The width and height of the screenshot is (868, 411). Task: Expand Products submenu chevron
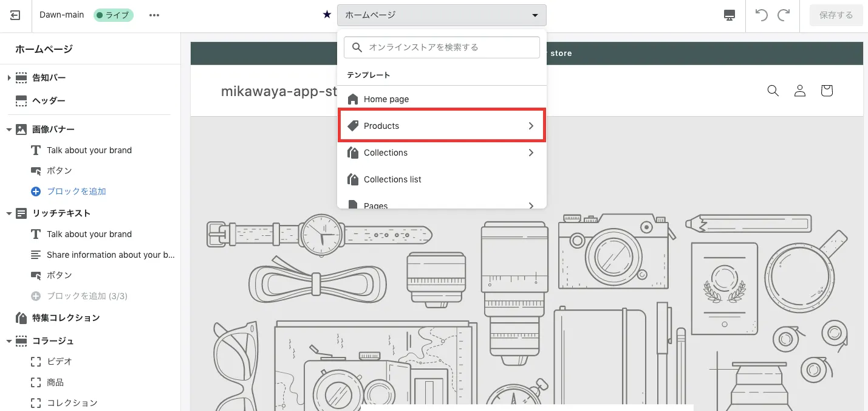click(531, 126)
